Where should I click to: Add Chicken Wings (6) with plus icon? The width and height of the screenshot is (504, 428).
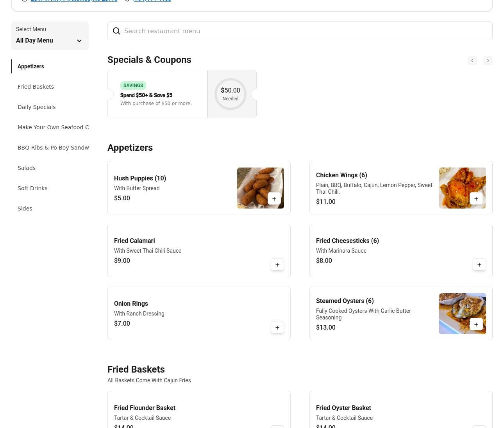[x=476, y=198]
